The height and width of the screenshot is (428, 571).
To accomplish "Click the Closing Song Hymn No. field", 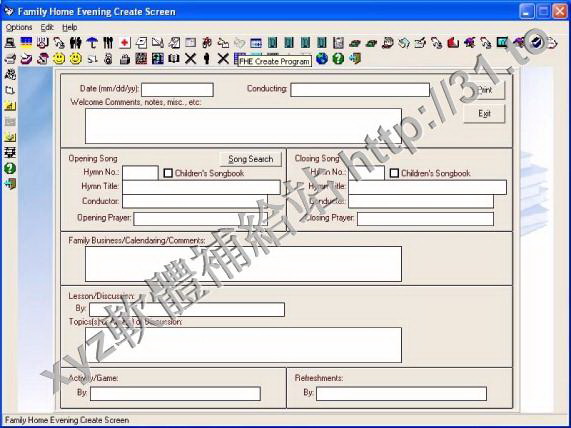I will click(366, 173).
